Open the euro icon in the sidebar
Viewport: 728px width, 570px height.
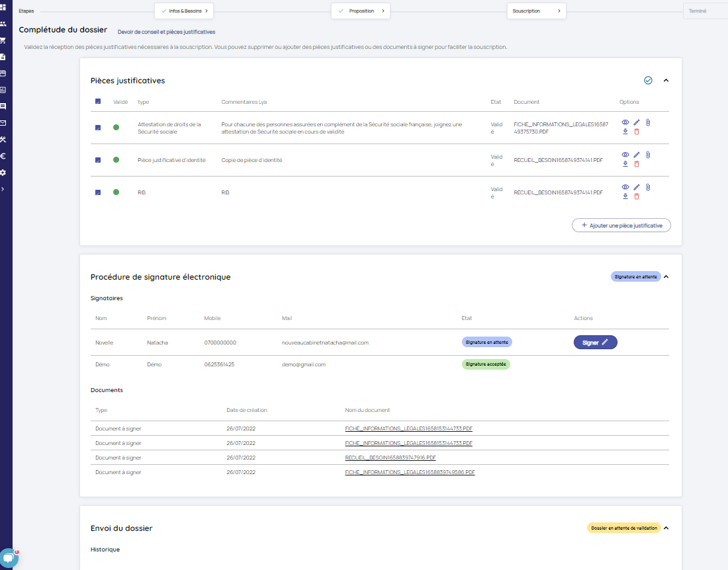click(3, 156)
